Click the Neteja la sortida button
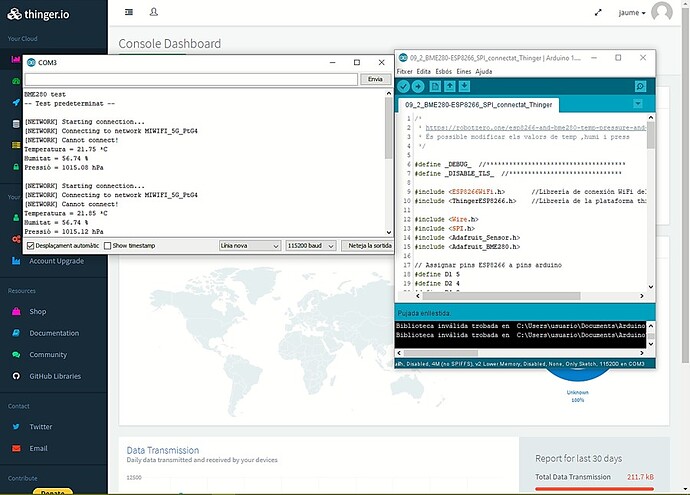Screen dimensions: 690x495 coord(367,246)
